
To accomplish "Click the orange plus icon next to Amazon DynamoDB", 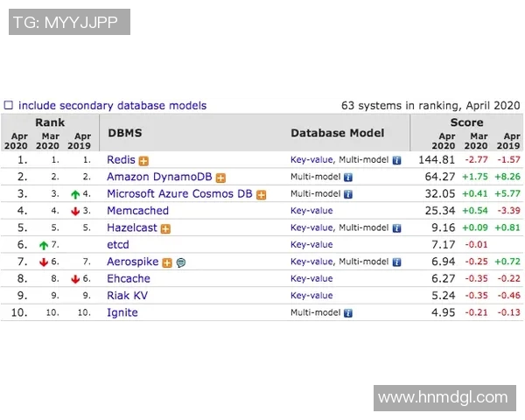I will pyautogui.click(x=220, y=178).
